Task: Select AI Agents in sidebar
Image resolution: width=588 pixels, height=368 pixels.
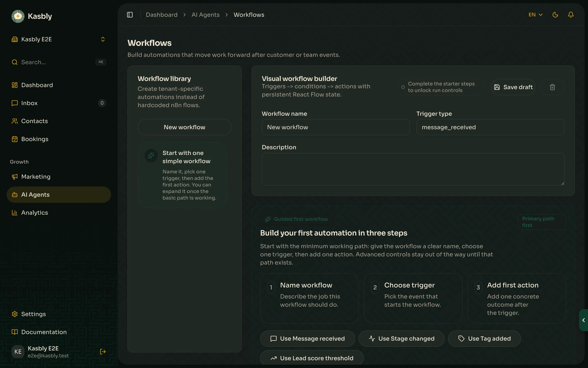Action: [59, 194]
